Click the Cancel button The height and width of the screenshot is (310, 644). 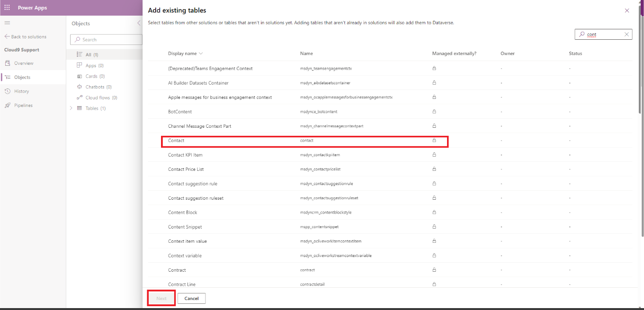click(x=191, y=298)
